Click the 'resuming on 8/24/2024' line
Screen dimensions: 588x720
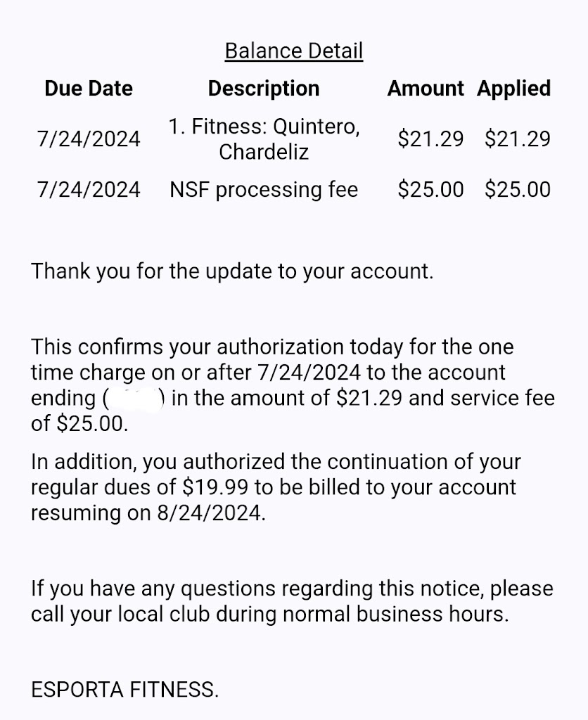[x=148, y=513]
